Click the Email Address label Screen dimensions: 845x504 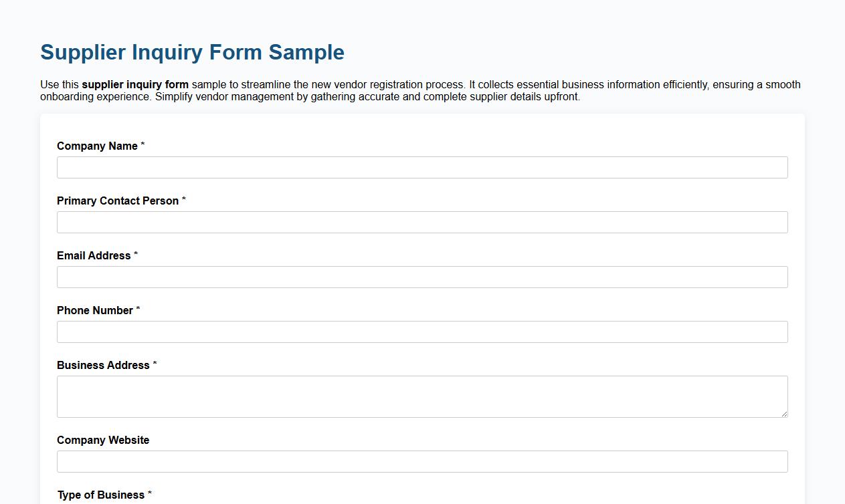point(94,255)
